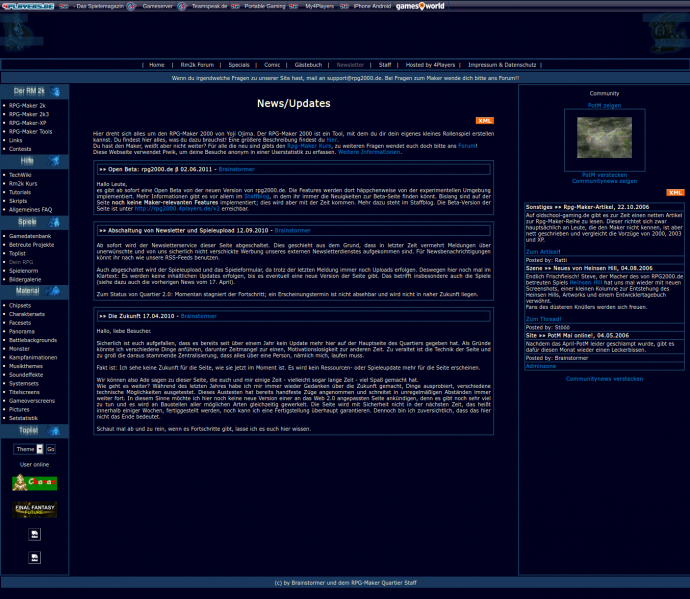Open Gameoverscreens in sidebar
This screenshot has height=599, width=690.
click(x=32, y=401)
